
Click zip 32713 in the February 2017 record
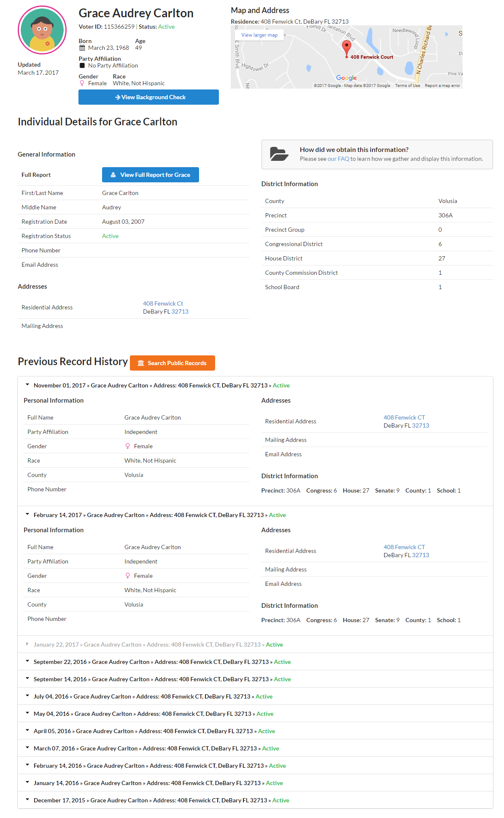coord(420,555)
